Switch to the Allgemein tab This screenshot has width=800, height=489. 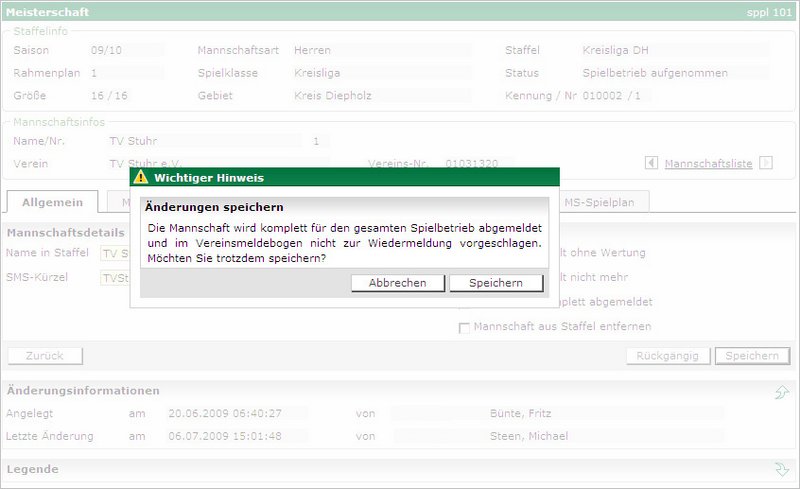click(x=52, y=202)
